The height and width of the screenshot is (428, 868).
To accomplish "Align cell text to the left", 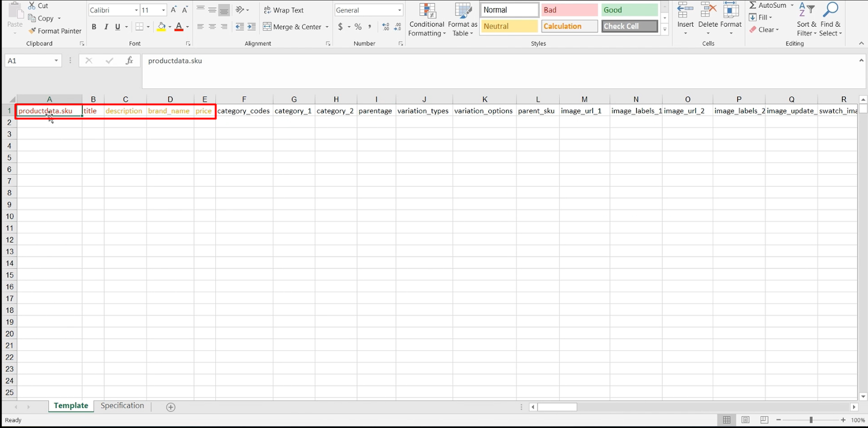I will point(201,27).
